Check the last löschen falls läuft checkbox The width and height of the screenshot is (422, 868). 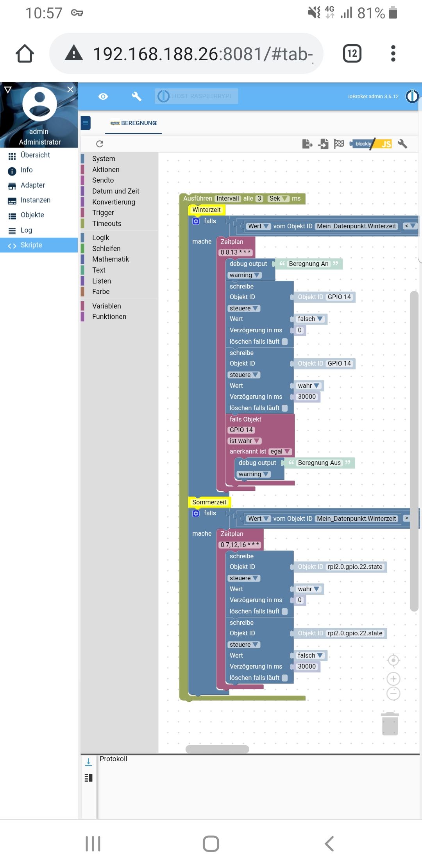click(x=285, y=678)
